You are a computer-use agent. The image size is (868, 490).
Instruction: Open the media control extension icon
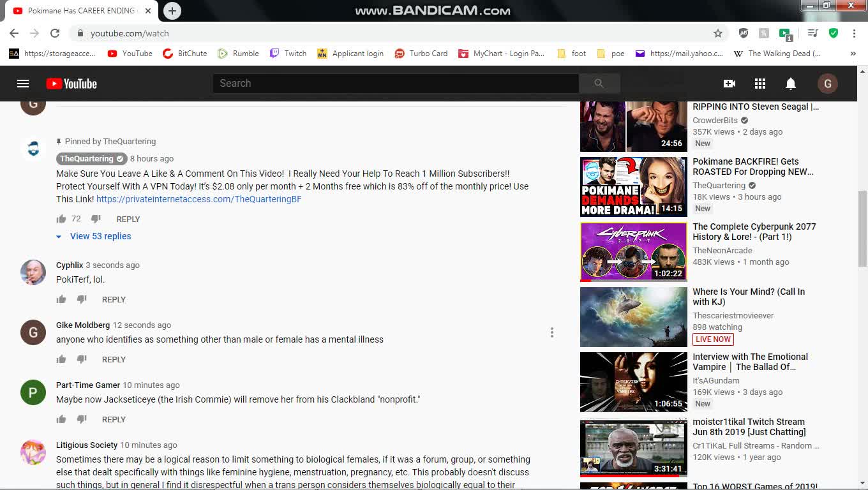click(x=812, y=33)
